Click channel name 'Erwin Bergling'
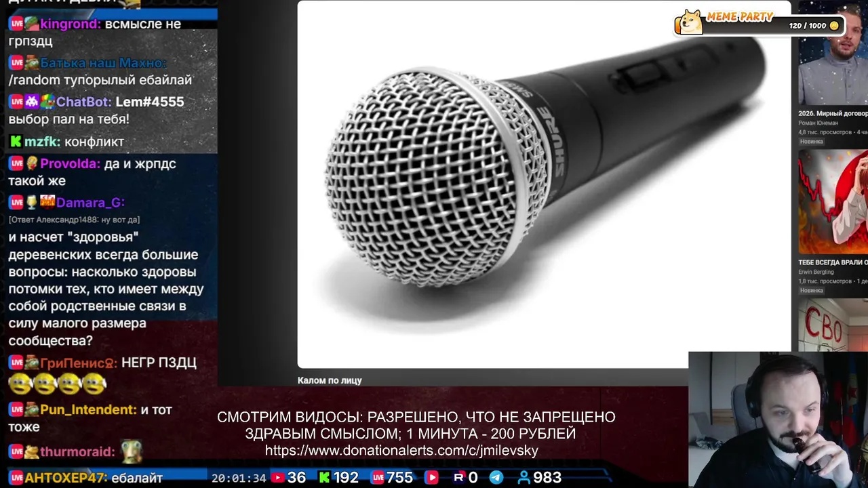 (x=816, y=272)
